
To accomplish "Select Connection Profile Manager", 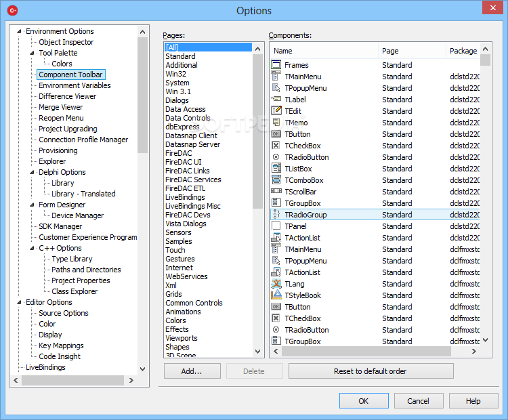I will 83,140.
